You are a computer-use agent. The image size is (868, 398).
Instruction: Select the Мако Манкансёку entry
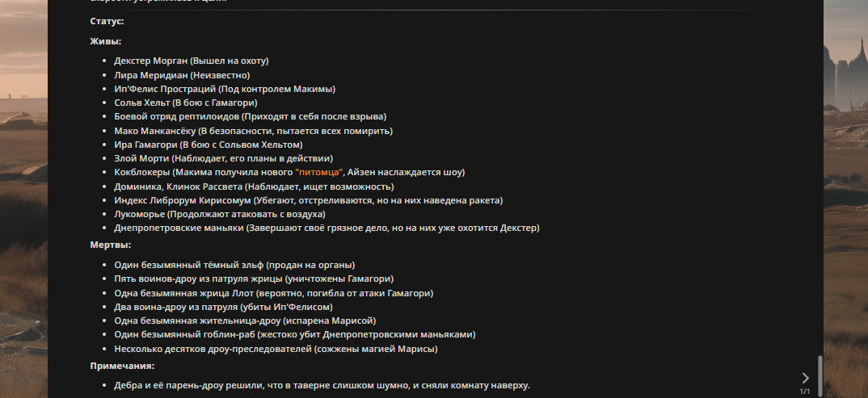(x=253, y=131)
